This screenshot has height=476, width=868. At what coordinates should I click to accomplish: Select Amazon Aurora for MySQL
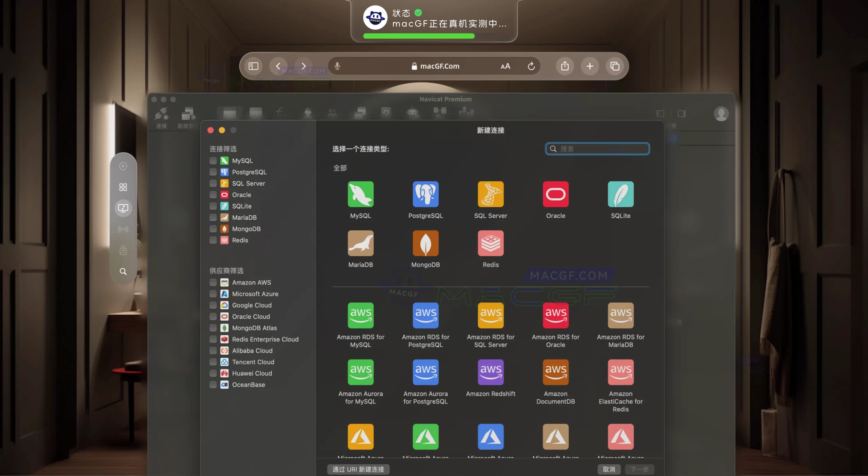[x=360, y=372]
